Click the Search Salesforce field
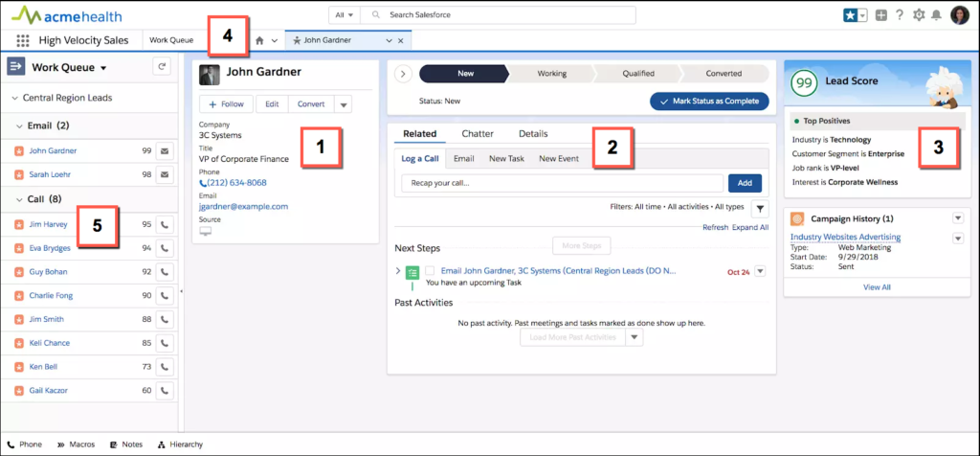The height and width of the screenshot is (456, 980). (498, 14)
